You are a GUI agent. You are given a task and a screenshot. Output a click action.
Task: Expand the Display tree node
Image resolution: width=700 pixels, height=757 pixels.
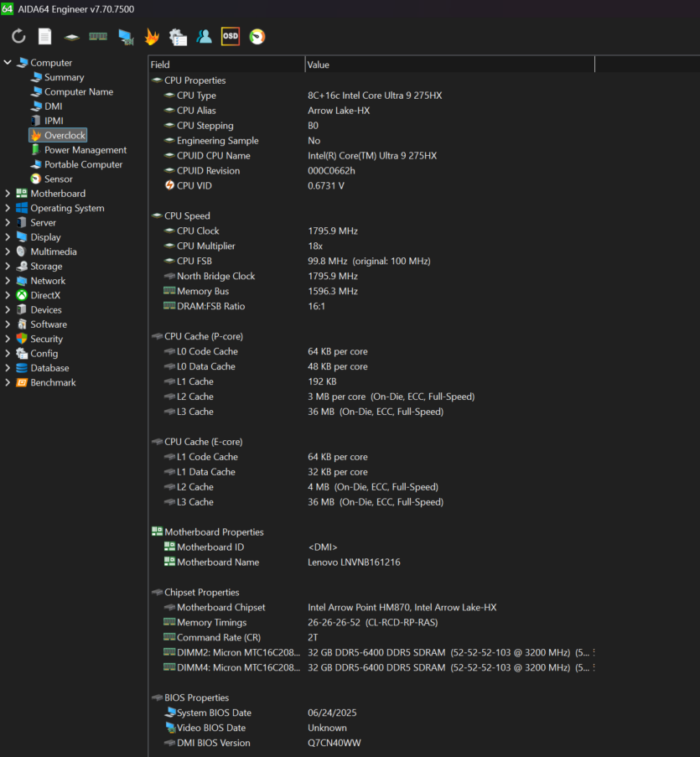click(x=8, y=237)
